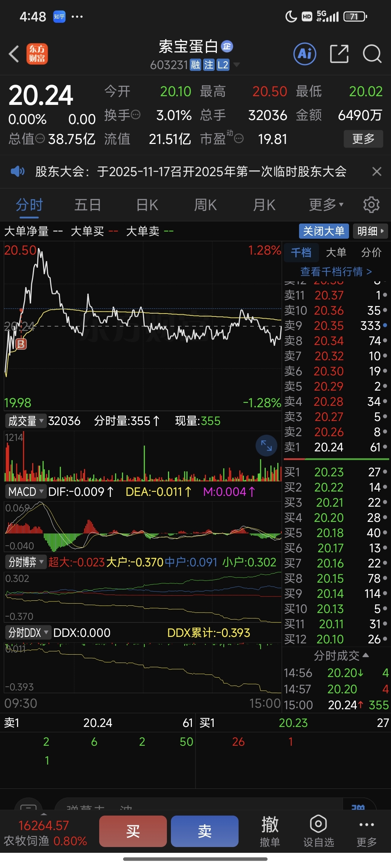
Task: Tap the 买1 20.23 order row in 千档
Action: [336, 472]
